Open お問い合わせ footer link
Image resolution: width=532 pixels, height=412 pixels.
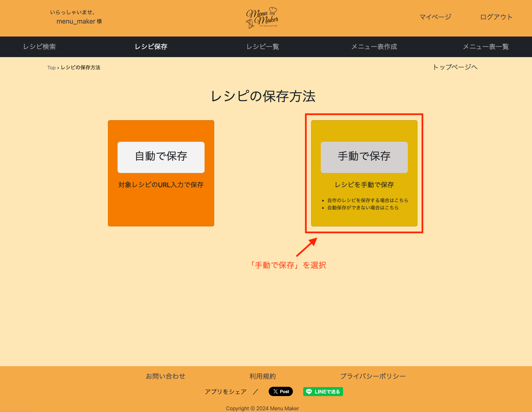point(166,376)
